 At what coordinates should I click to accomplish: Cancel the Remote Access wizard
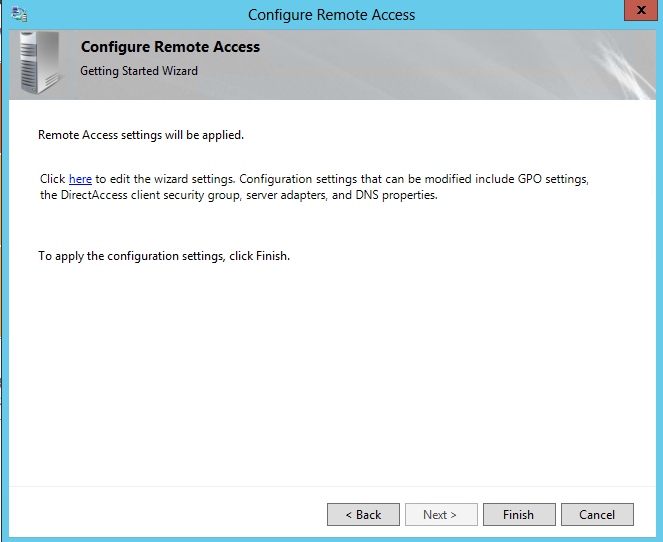click(597, 514)
